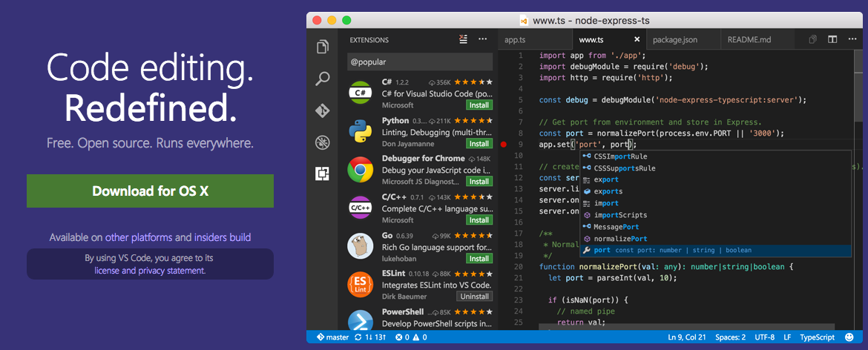Click the Debugger for Chrome logo
868x350 pixels.
(360, 169)
